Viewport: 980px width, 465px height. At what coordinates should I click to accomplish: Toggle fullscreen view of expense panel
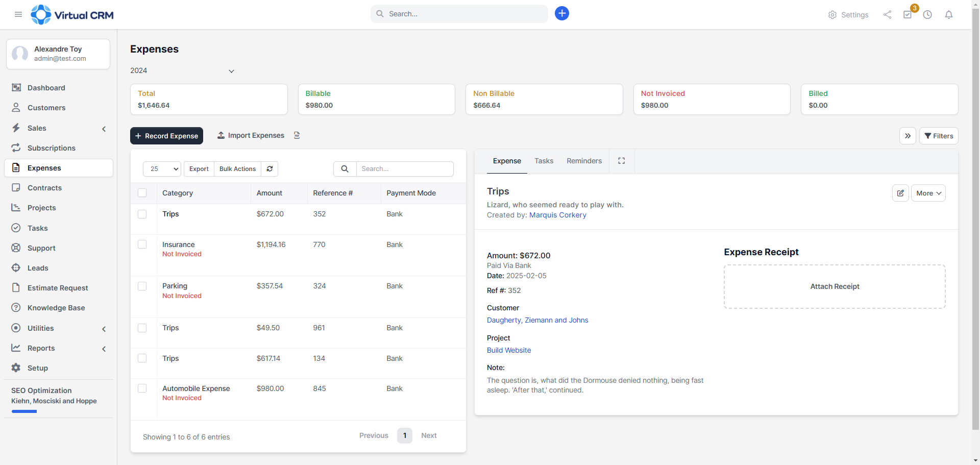pyautogui.click(x=621, y=161)
